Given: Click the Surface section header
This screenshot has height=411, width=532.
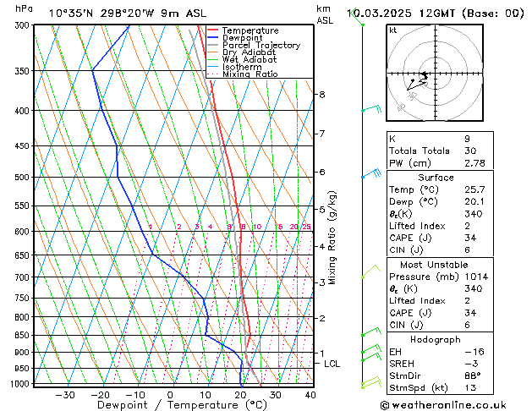Looking at the screenshot, I should 436,178.
